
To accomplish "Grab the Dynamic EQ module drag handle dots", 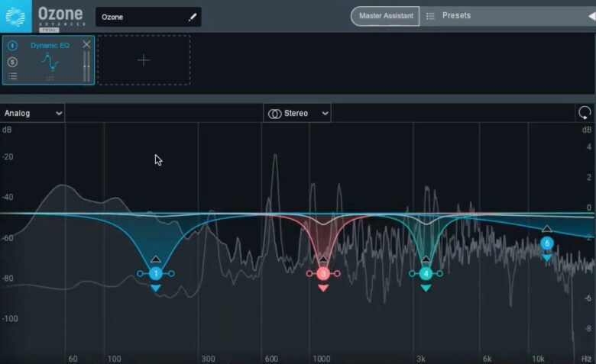I will [50, 79].
